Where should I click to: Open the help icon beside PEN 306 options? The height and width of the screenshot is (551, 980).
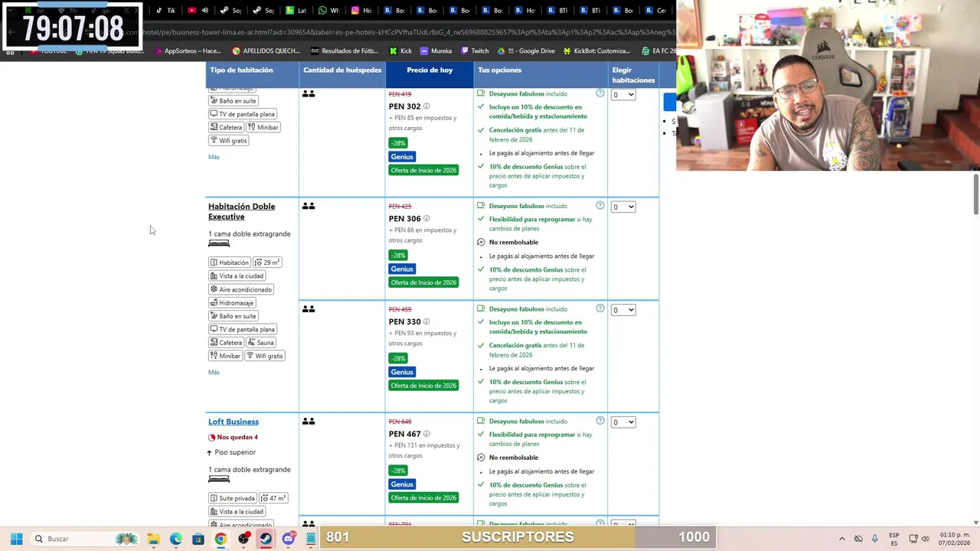click(600, 206)
